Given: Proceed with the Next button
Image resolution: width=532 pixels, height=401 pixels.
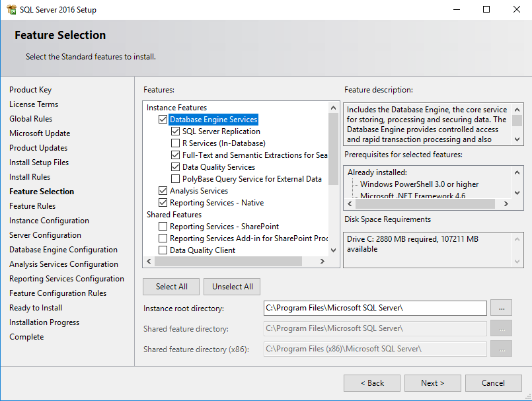Looking at the screenshot, I should (433, 383).
